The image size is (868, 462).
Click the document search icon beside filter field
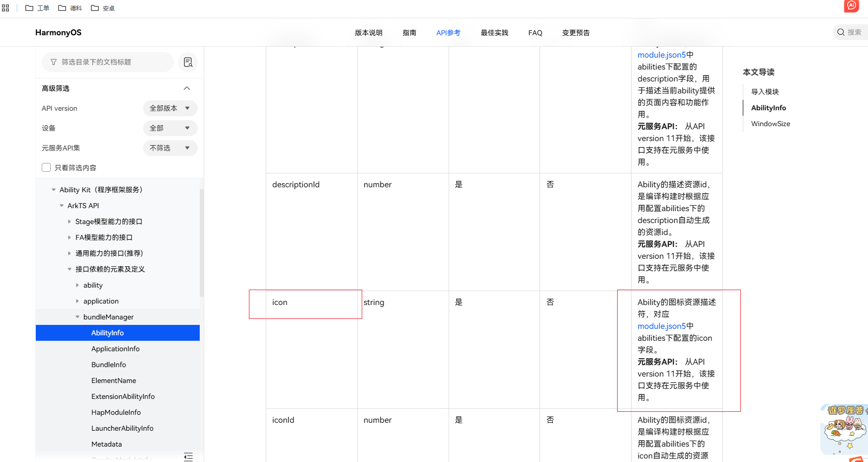point(188,62)
